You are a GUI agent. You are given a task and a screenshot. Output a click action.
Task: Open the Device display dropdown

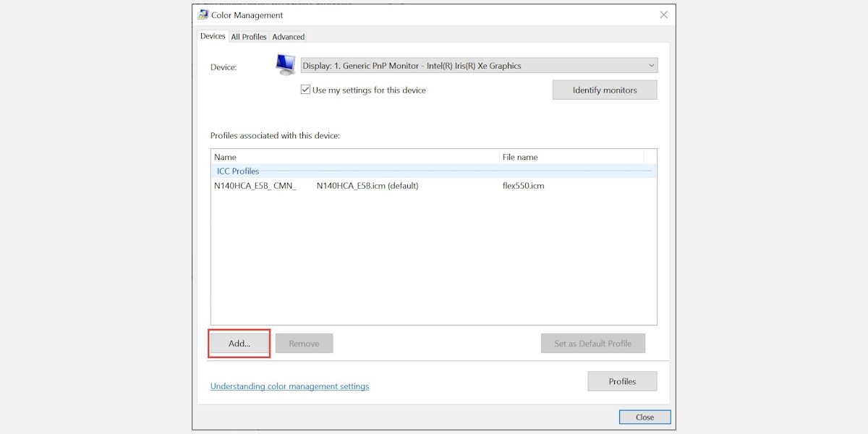tap(479, 66)
